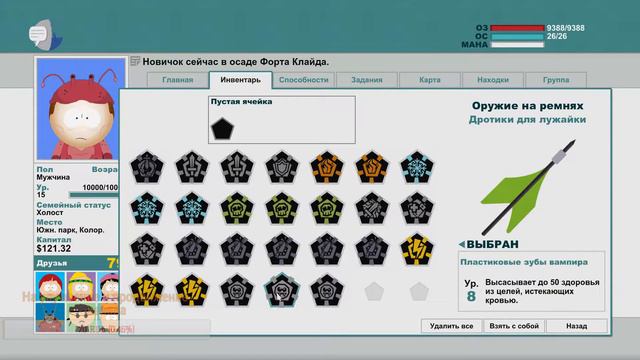Open the Группа tab
Screen dimensions: 640x360
point(556,80)
